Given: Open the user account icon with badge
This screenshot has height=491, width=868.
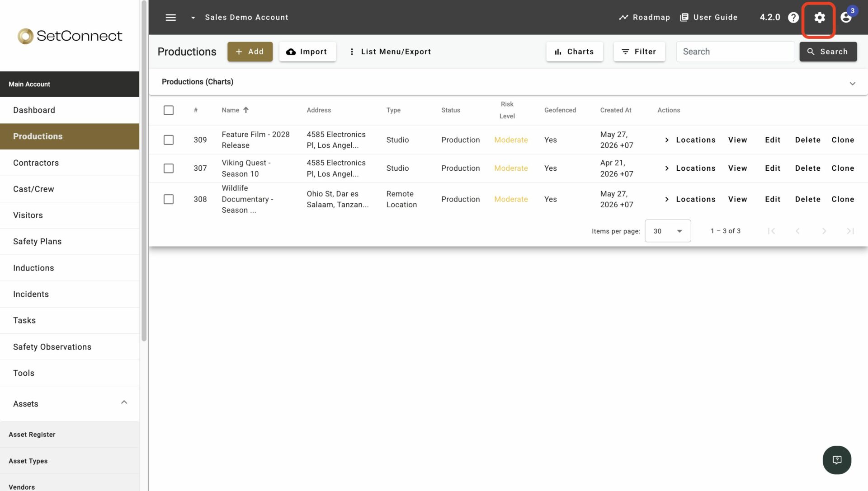Looking at the screenshot, I should (x=846, y=17).
